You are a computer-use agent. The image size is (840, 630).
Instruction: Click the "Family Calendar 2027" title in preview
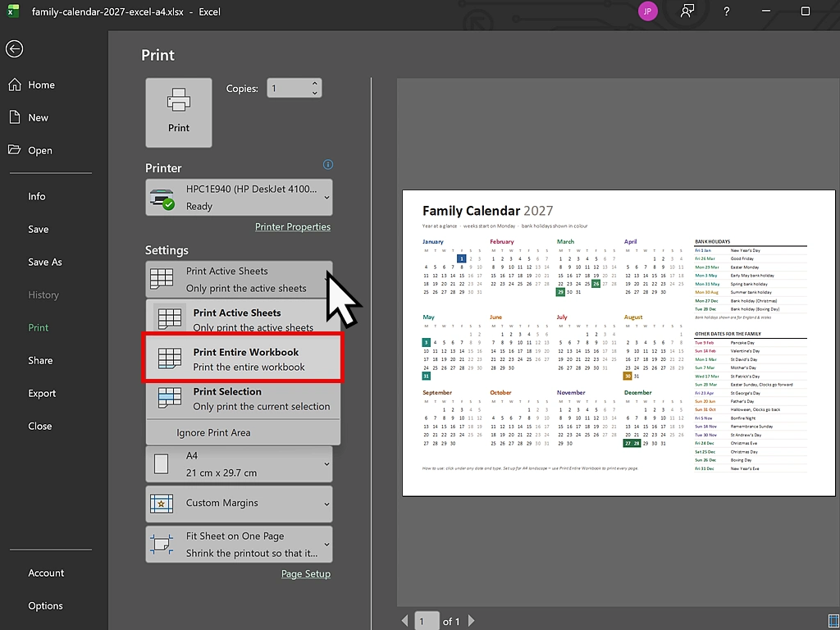487,211
